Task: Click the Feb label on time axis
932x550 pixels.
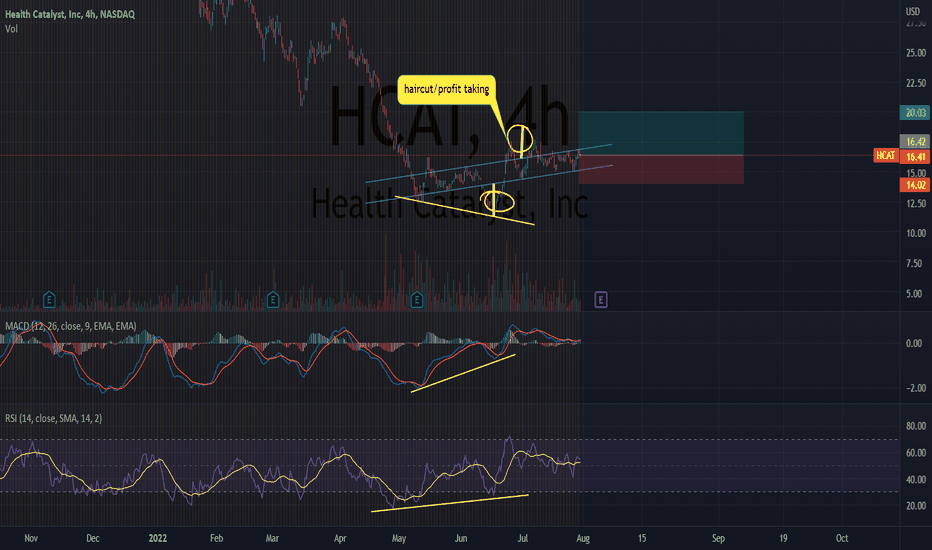Action: pos(216,538)
